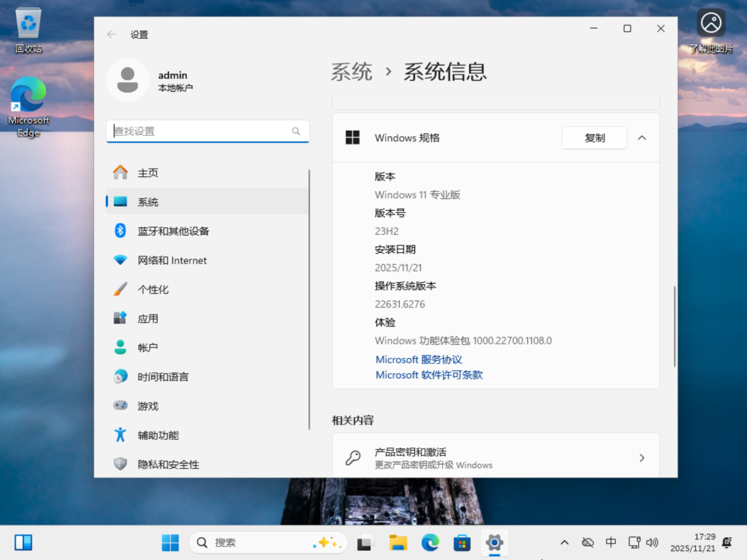Open the Microsoft 软件许可条款 link
Viewport: 747px width, 560px height.
429,375
